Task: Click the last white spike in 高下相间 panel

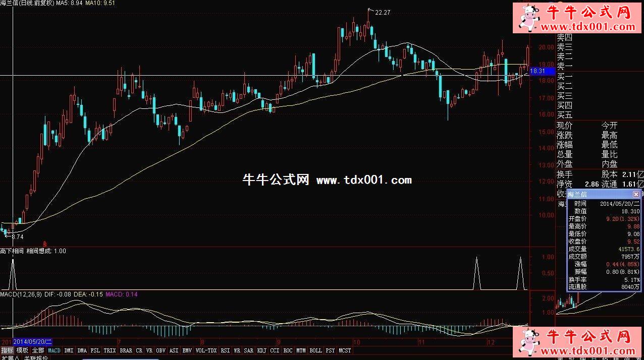Action: [521, 260]
